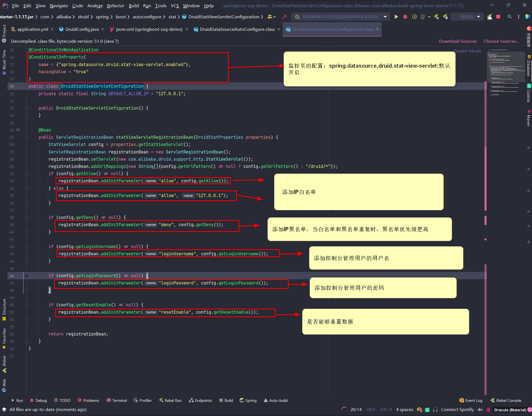Switch to DruidDataSourceAutoConfigure.class tab
Screen dimensions: 532x416
pyautogui.click(x=237, y=29)
